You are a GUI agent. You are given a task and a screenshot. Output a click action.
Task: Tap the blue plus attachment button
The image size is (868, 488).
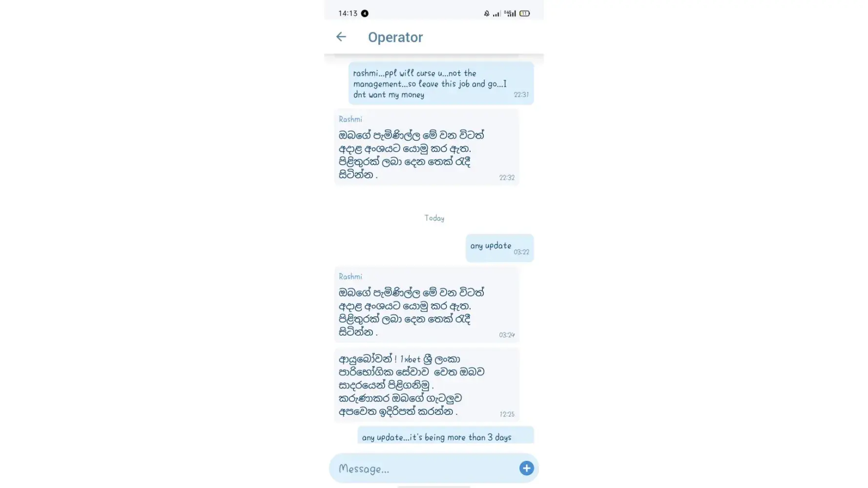click(526, 468)
